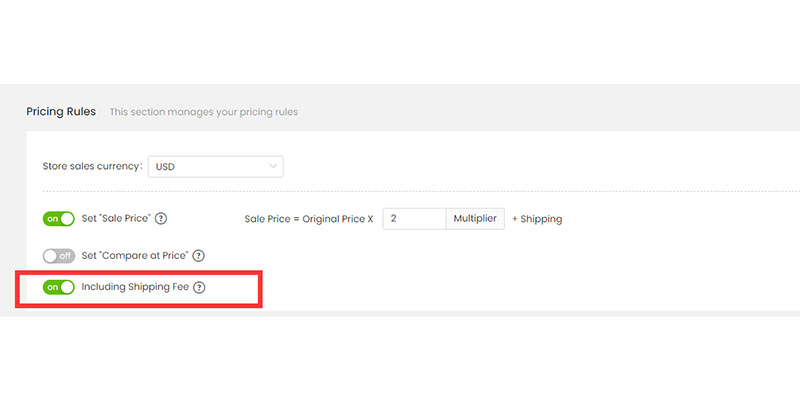Screen dimensions: 800x400
Task: Enable the Set "Compare at Price" toggle
Action: [x=59, y=256]
